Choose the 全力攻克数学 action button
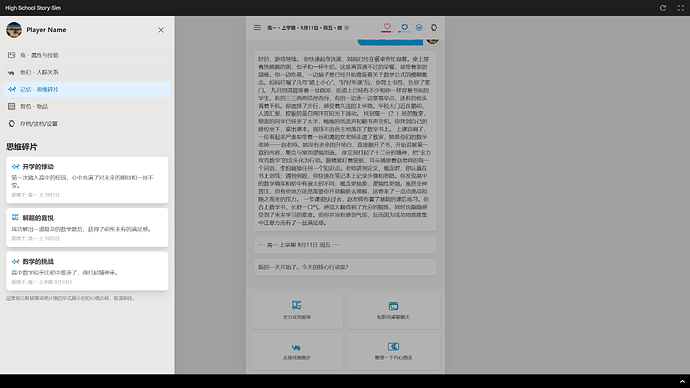 [297, 310]
